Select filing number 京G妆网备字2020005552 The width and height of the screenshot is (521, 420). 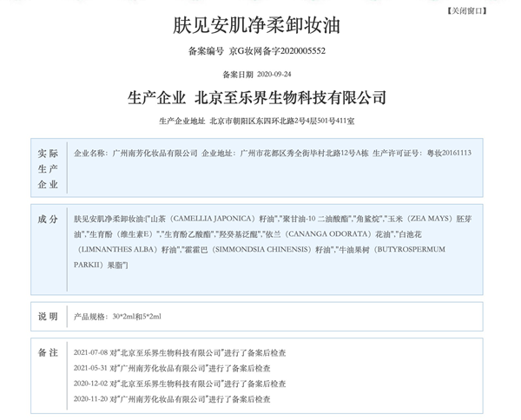pyautogui.click(x=277, y=51)
